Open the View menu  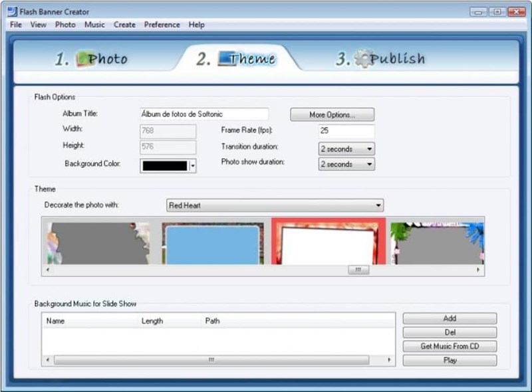coord(39,25)
